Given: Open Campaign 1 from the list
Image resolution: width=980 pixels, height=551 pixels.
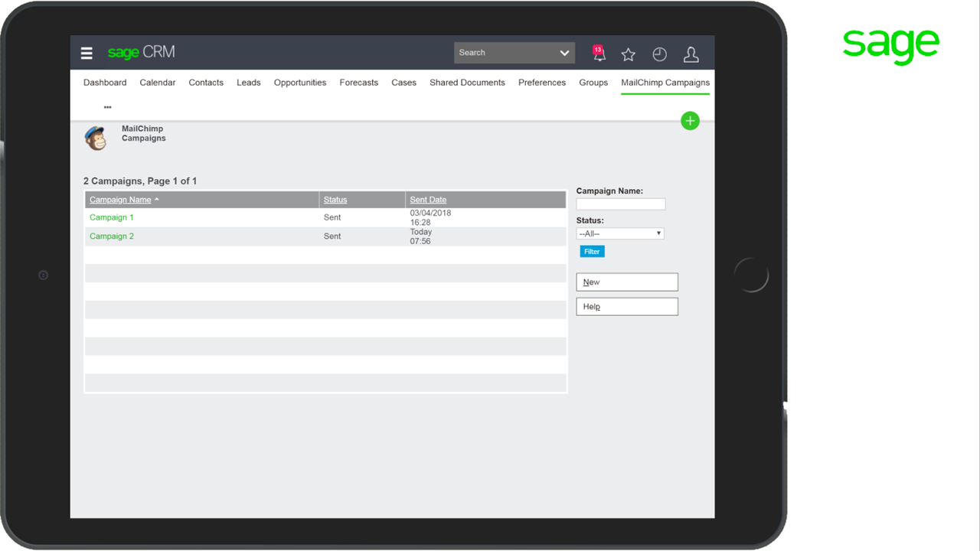Looking at the screenshot, I should pyautogui.click(x=111, y=217).
